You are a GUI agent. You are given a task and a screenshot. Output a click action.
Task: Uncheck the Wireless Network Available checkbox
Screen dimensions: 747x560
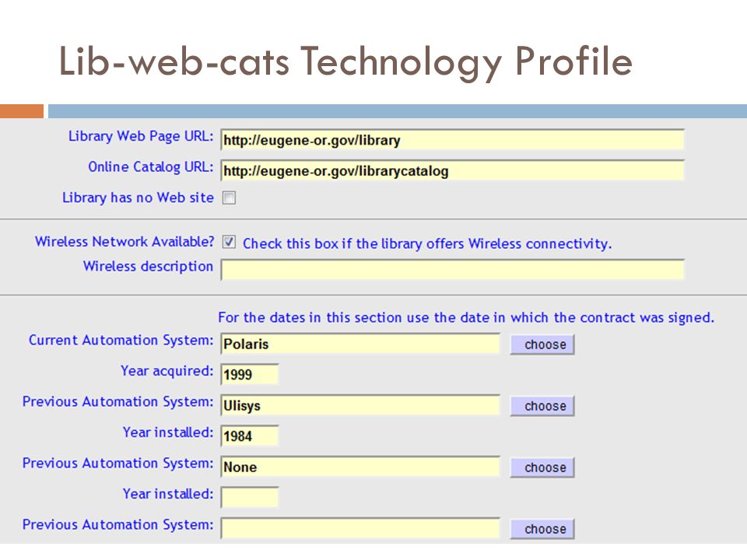[x=229, y=242]
